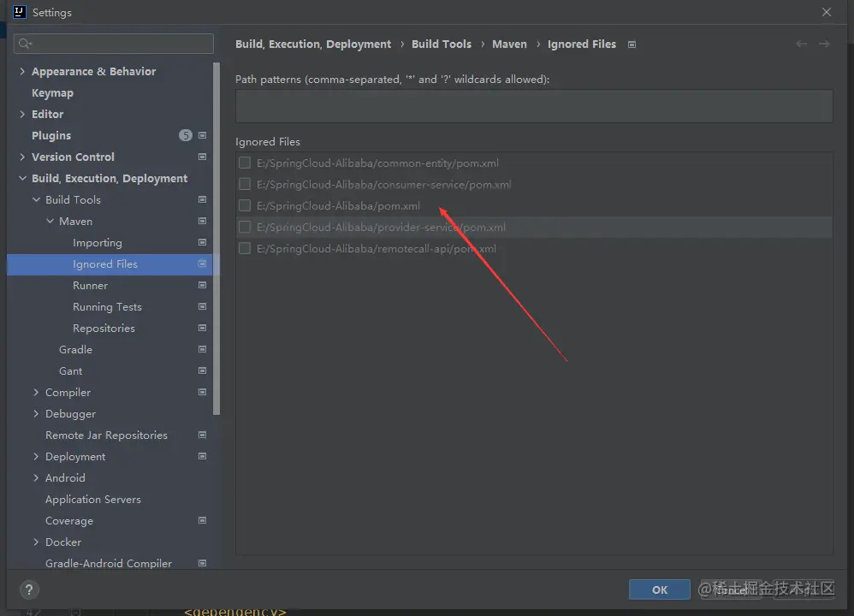Image resolution: width=854 pixels, height=616 pixels.
Task: Click the OK button
Action: click(x=660, y=589)
